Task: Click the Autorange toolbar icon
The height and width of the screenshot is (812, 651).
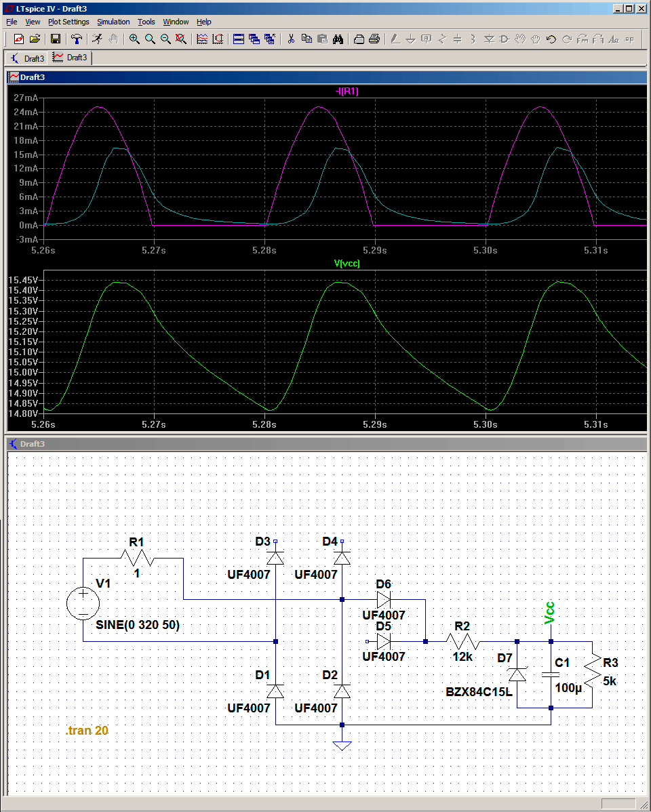Action: [218, 39]
